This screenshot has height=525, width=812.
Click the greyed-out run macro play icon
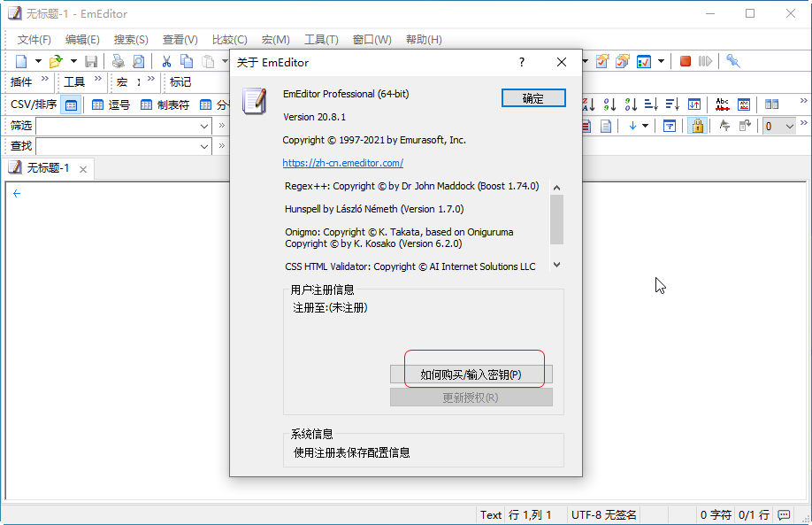(x=705, y=61)
